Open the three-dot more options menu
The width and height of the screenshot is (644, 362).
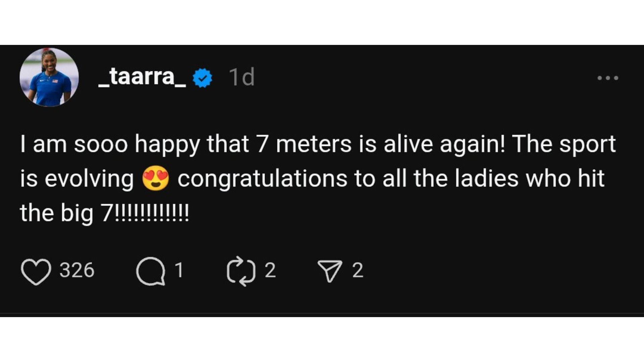click(x=607, y=78)
